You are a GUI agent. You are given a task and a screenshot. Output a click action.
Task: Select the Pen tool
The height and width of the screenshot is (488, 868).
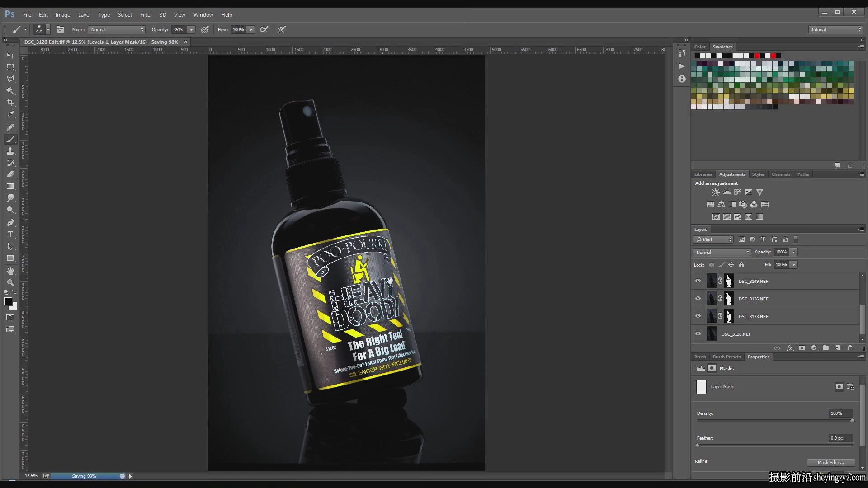point(10,223)
